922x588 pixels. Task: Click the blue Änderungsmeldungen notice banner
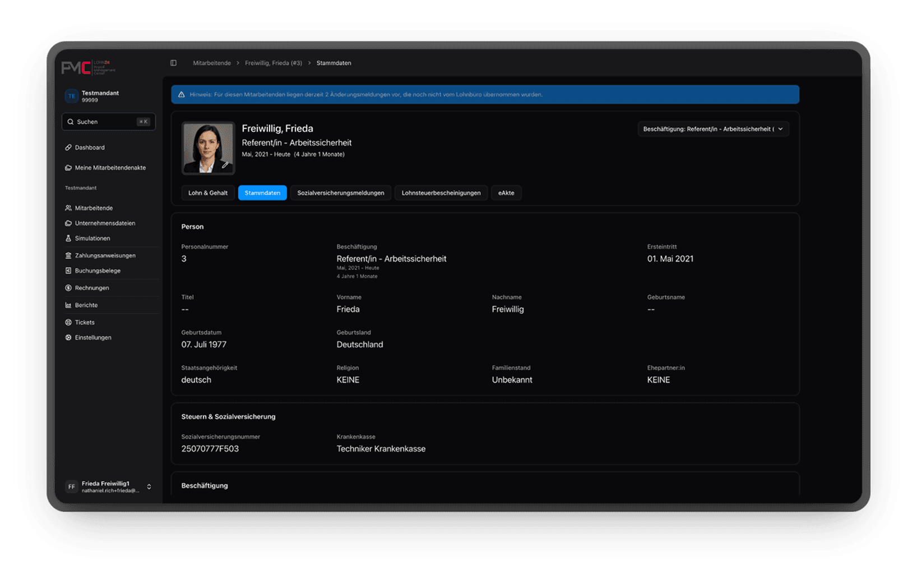point(485,95)
